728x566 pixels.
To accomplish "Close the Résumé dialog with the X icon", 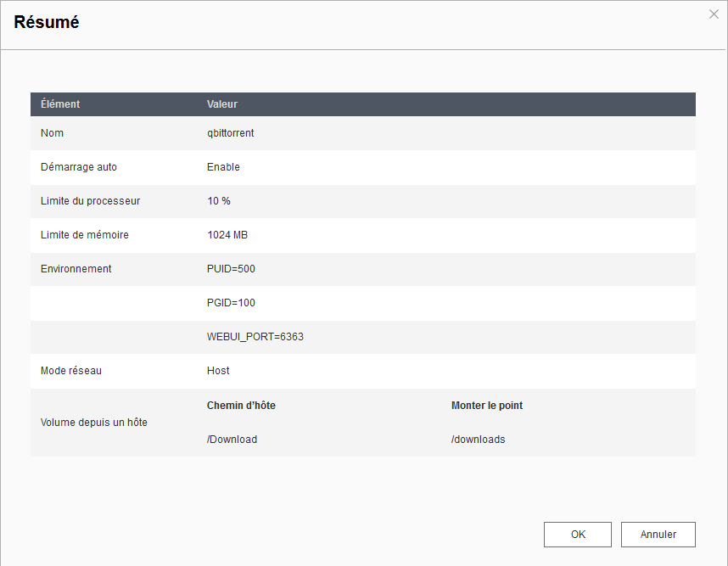I will pyautogui.click(x=714, y=14).
